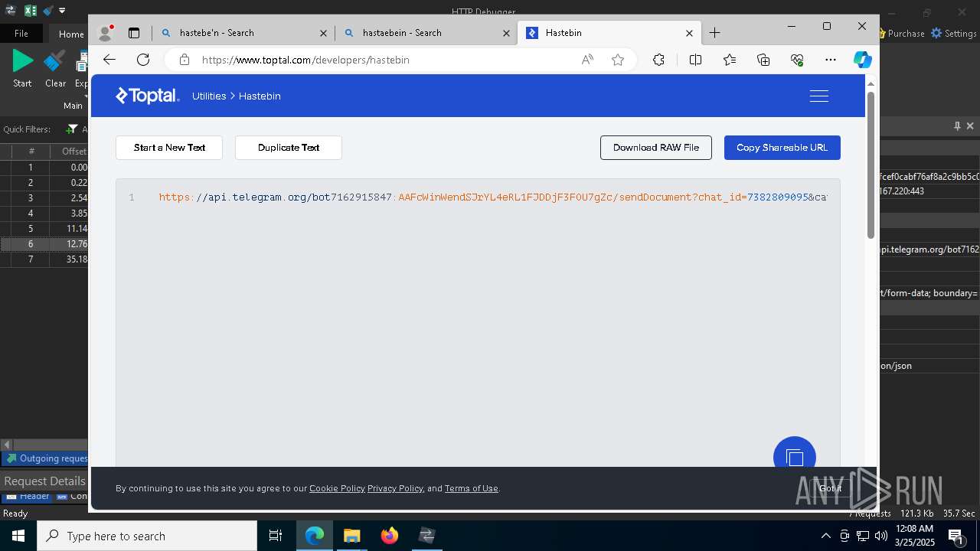Screen dimensions: 980x551
Task: Add this page to favorites
Action: 618,60
